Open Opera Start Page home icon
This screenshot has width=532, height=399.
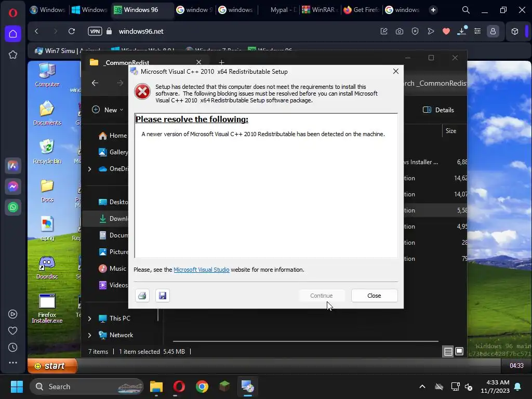coord(13,34)
